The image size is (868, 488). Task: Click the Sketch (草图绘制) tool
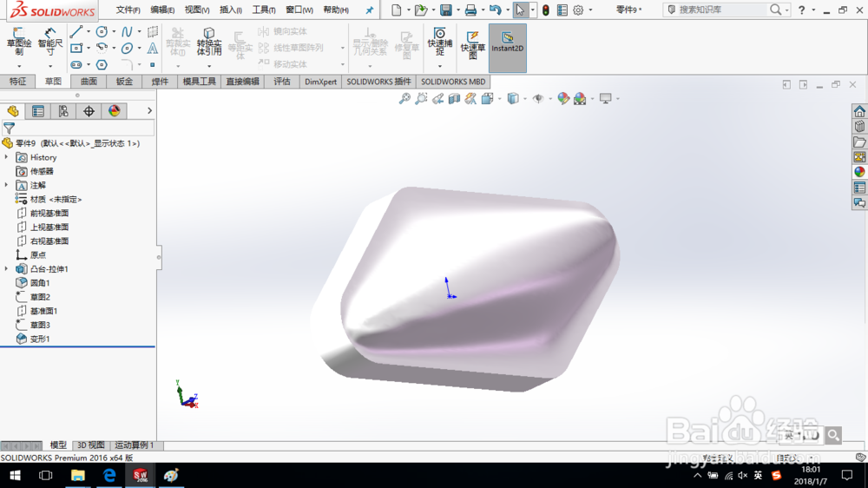(x=19, y=41)
